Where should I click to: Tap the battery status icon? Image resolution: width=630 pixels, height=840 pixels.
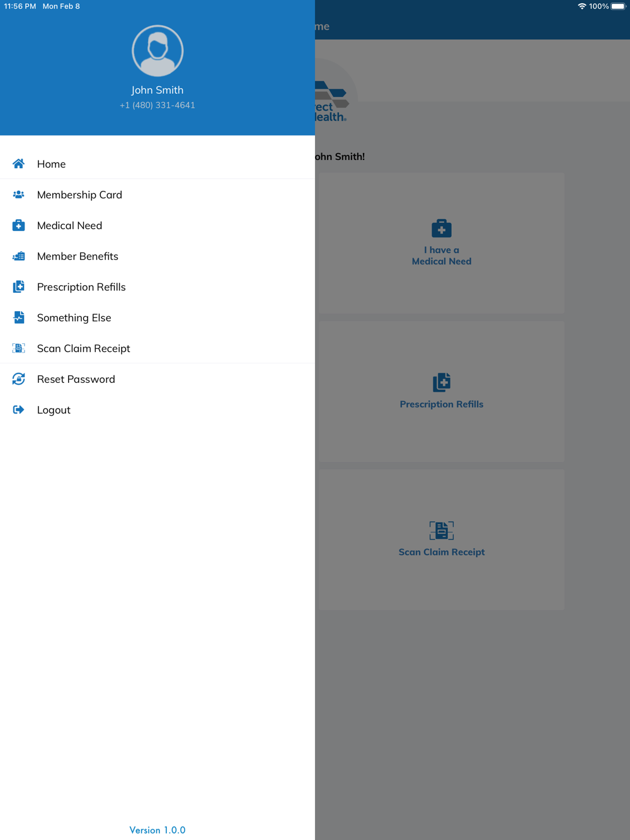[619, 6]
